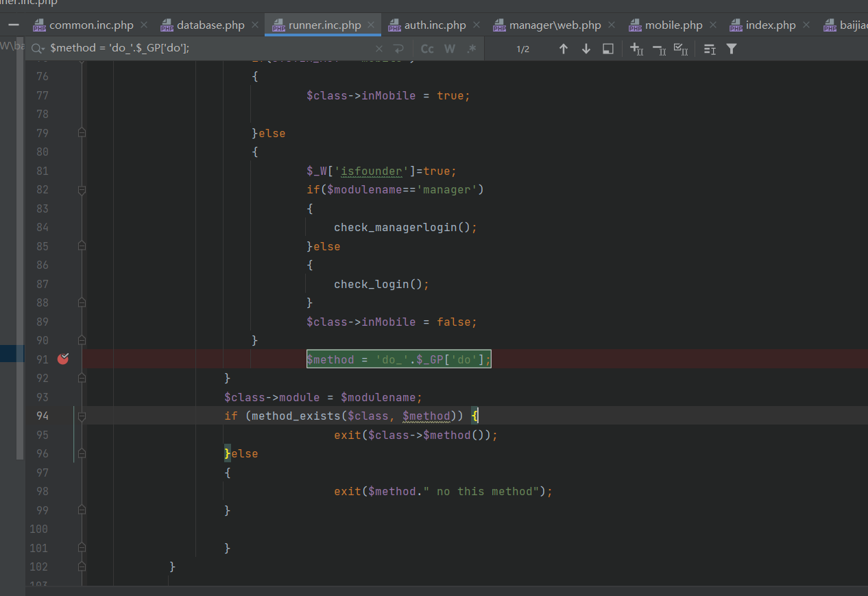Switch to the index.php tab

[771, 25]
